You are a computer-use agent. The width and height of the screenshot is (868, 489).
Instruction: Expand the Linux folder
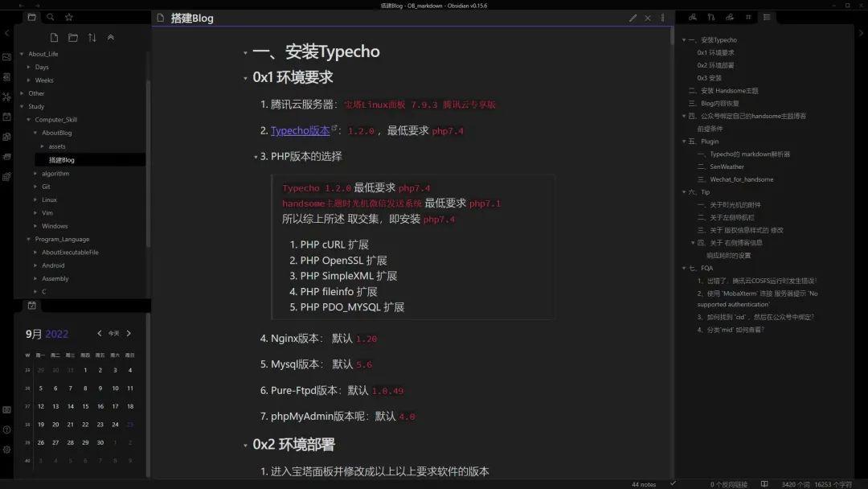pyautogui.click(x=35, y=199)
